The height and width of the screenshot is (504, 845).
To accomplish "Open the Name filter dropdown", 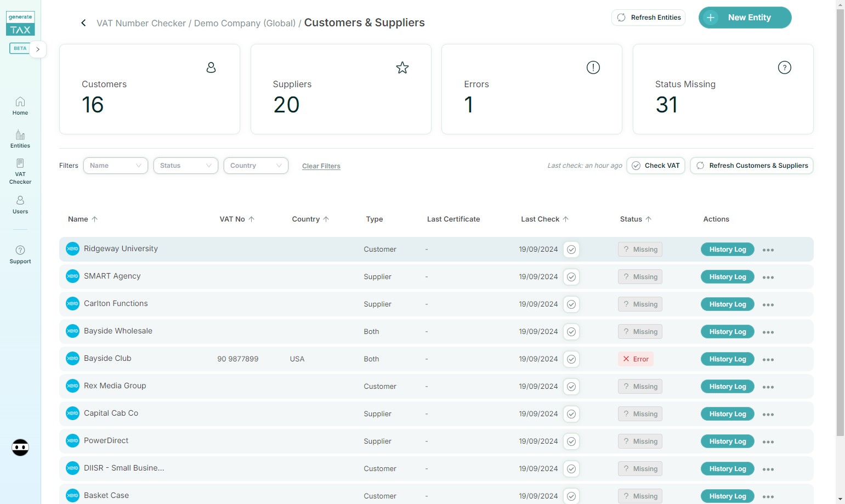I will coord(115,166).
